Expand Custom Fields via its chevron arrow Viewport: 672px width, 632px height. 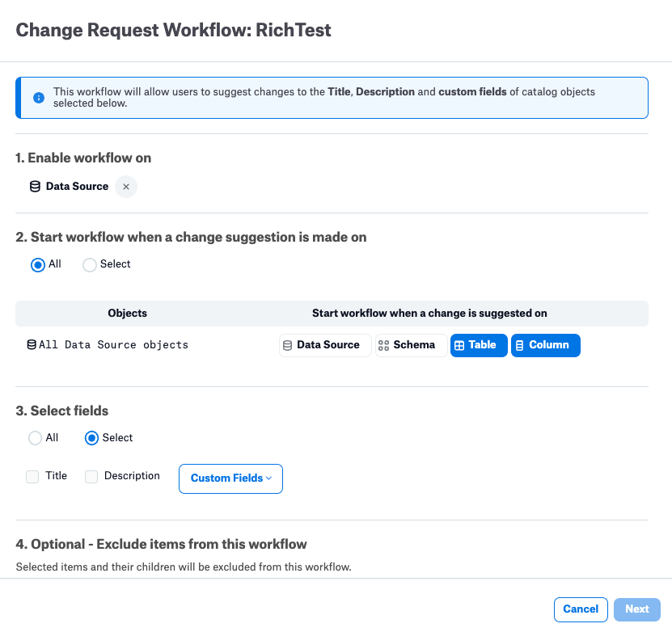(268, 478)
